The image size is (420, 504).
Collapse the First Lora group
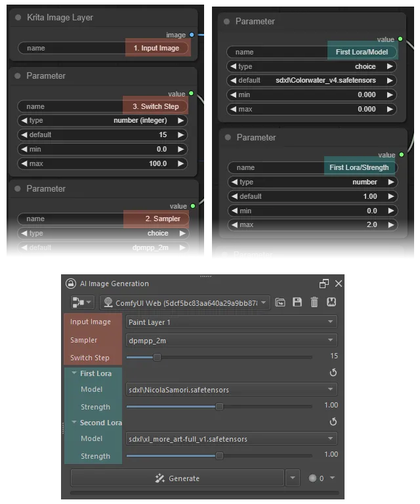[x=74, y=373]
